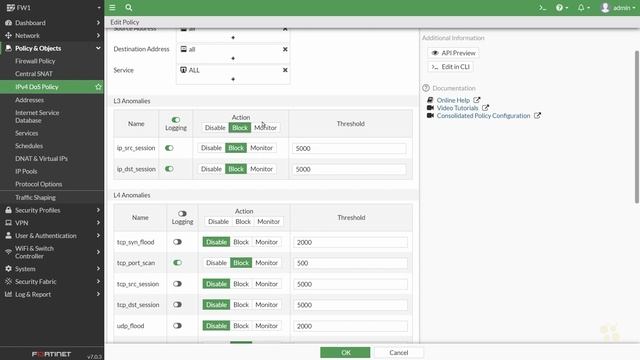Add entry plus under Source Address

coord(233,38)
